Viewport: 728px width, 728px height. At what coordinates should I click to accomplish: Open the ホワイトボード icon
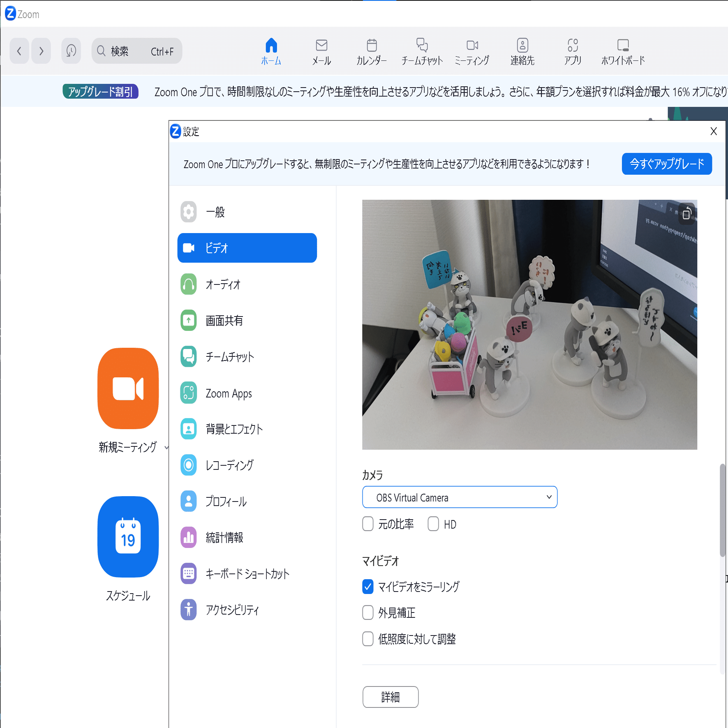click(622, 50)
